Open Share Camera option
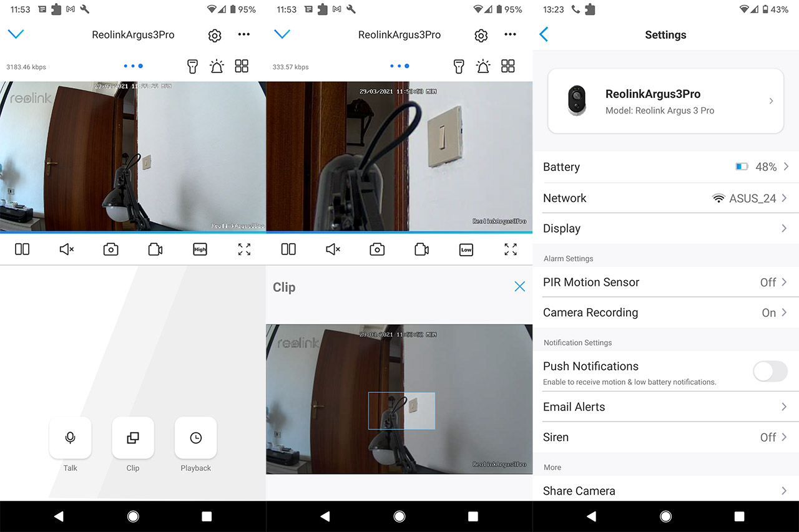The width and height of the screenshot is (799, 532). tap(666, 490)
